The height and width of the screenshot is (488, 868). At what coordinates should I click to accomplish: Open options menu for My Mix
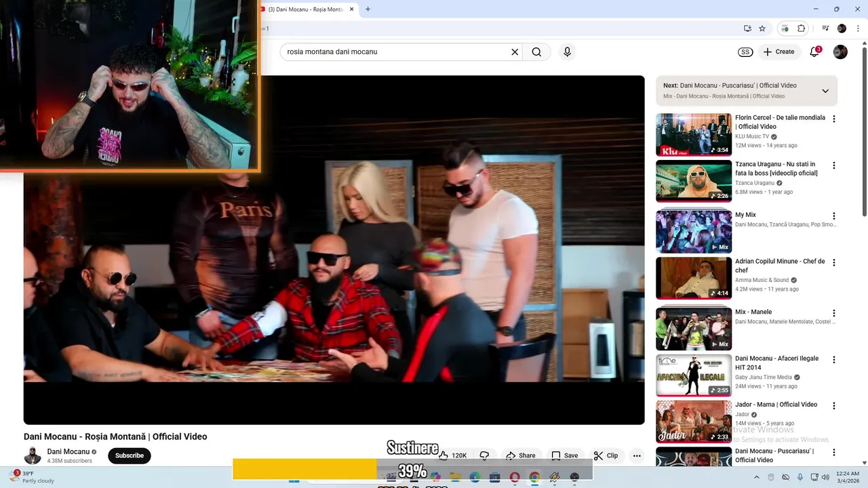(x=834, y=216)
